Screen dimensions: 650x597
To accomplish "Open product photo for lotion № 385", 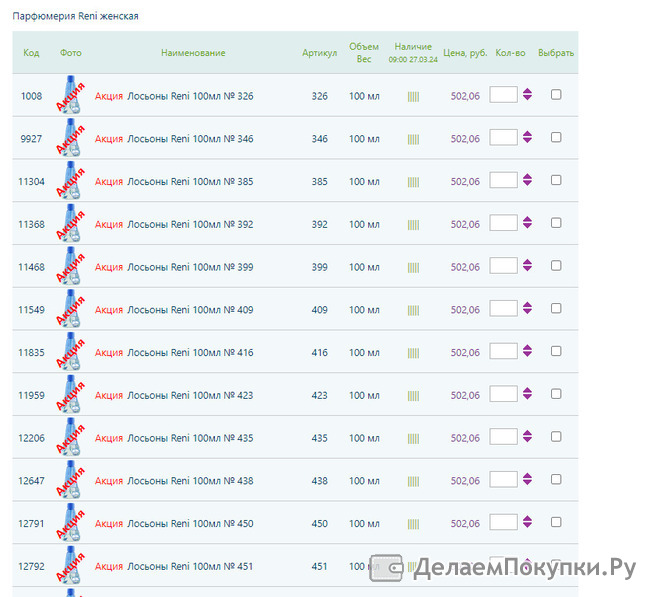I will [70, 180].
